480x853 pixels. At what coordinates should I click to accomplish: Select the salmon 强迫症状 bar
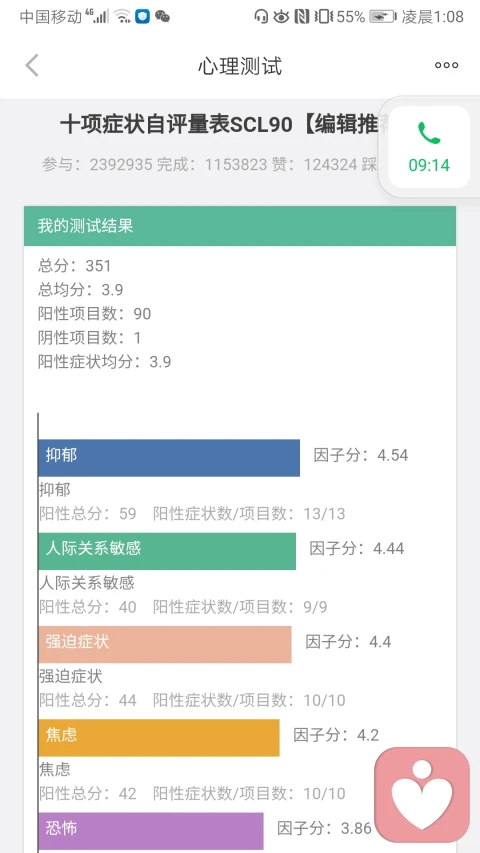[165, 644]
